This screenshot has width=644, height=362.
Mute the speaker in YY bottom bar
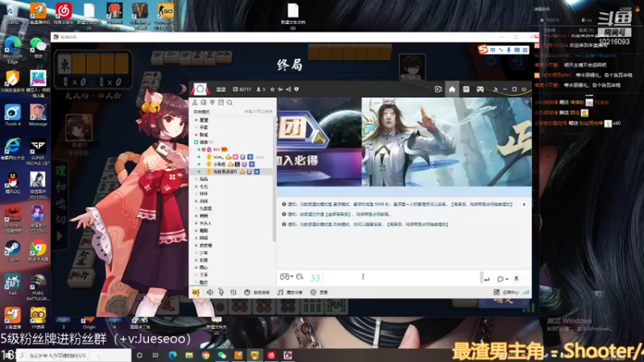pos(210,292)
